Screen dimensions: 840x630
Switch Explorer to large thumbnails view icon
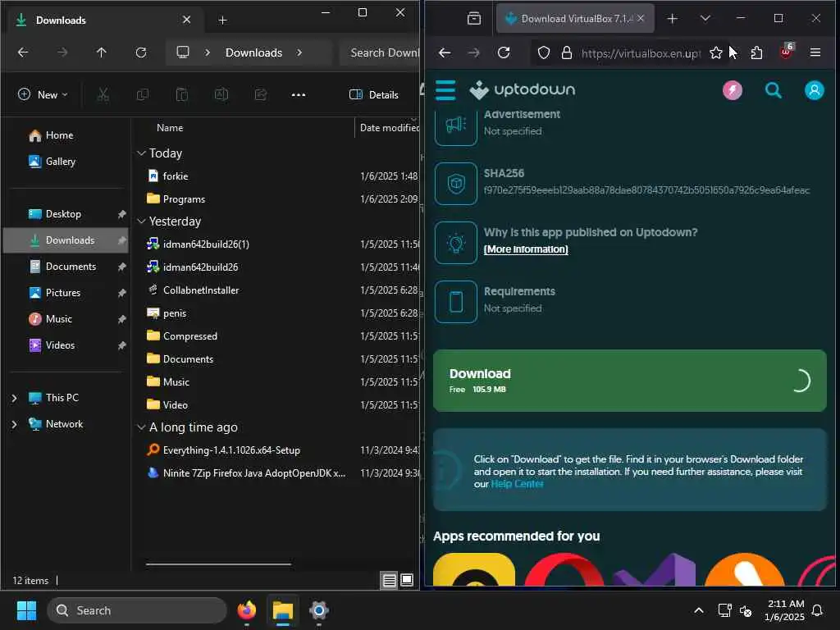point(407,580)
